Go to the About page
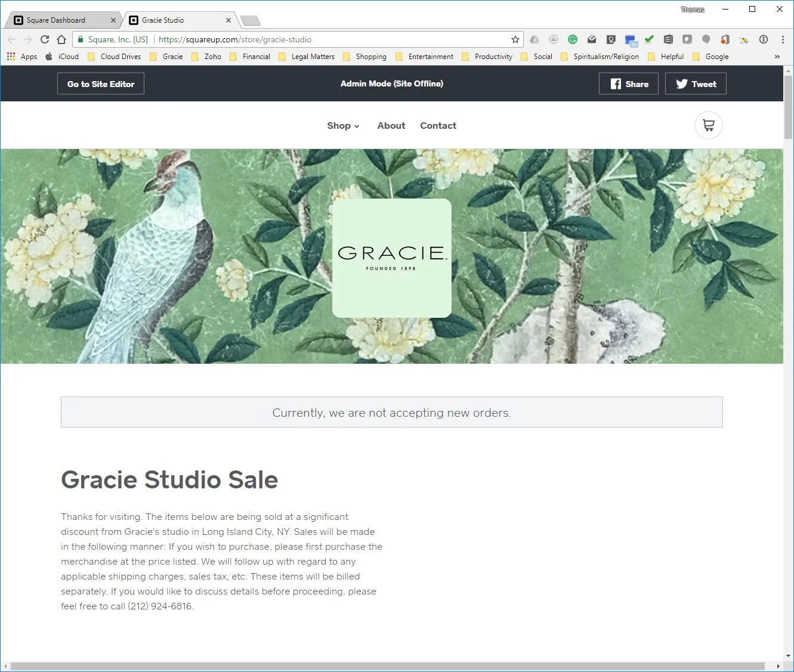The height and width of the screenshot is (672, 794). pos(391,126)
